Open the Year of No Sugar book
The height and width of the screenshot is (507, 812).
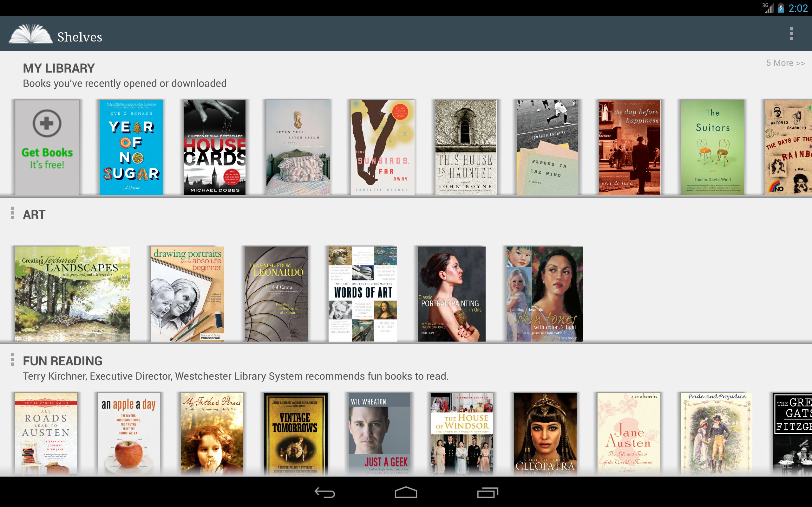coord(131,148)
